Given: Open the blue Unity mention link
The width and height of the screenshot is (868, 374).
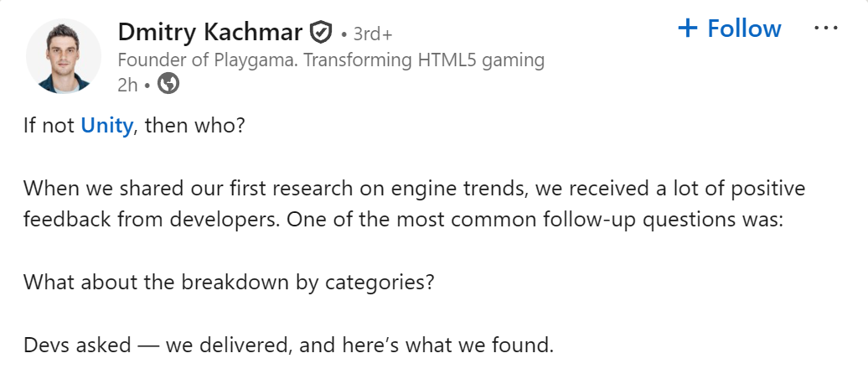Looking at the screenshot, I should click(x=106, y=128).
